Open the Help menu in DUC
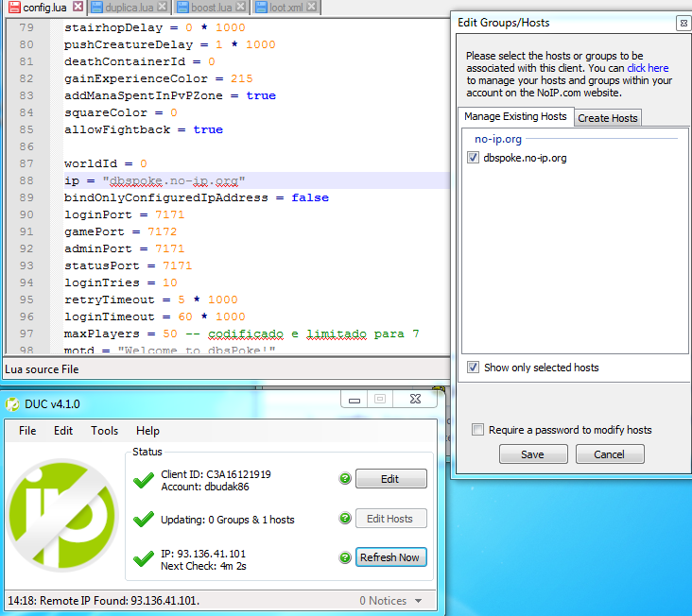The height and width of the screenshot is (616, 692). [147, 431]
